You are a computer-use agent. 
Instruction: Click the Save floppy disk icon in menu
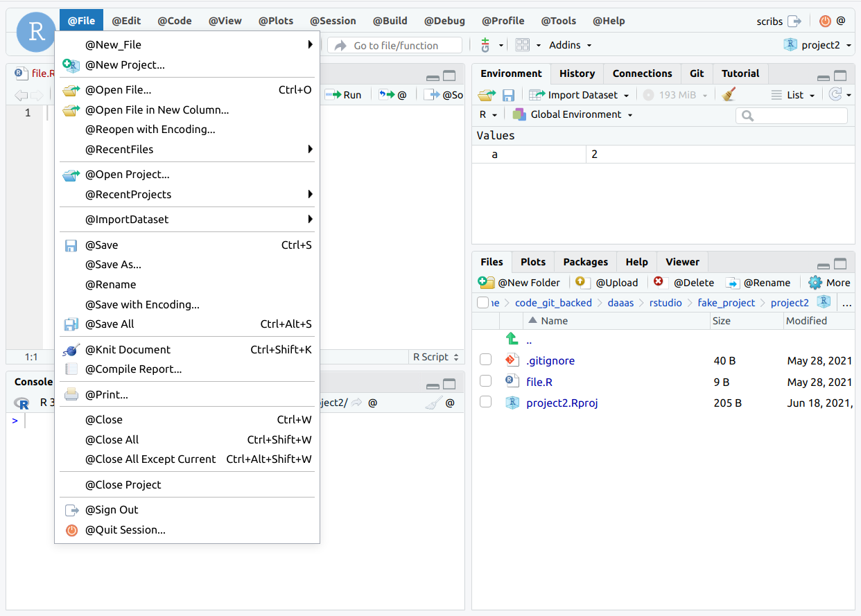click(x=71, y=245)
